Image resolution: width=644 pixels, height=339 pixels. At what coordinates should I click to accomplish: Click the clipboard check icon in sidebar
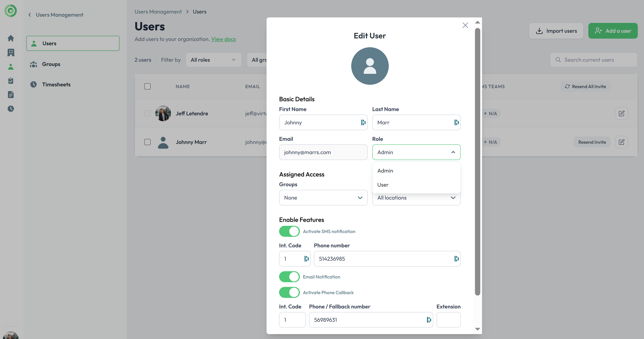[x=11, y=80]
